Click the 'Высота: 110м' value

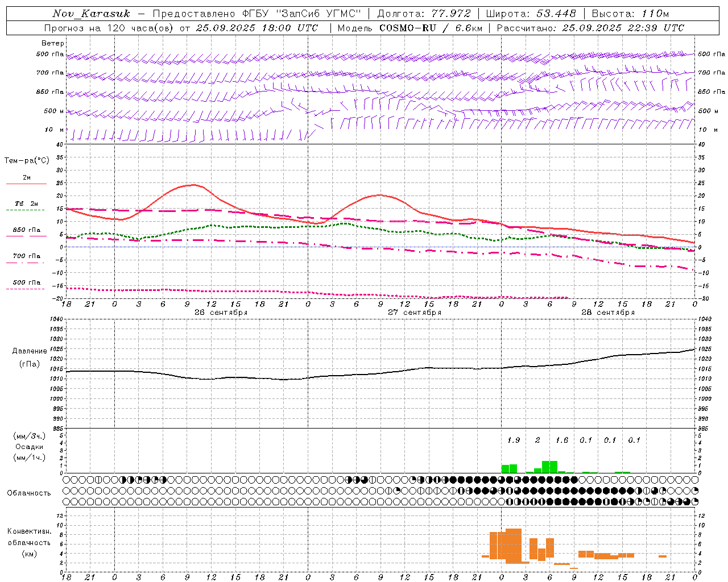point(630,14)
